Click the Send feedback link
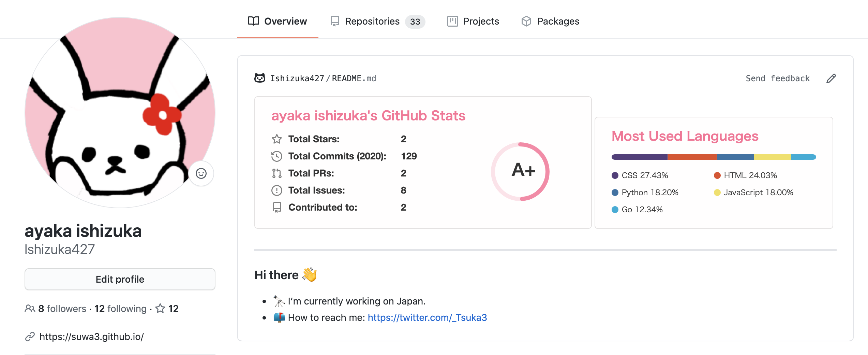This screenshot has height=355, width=868. 777,79
